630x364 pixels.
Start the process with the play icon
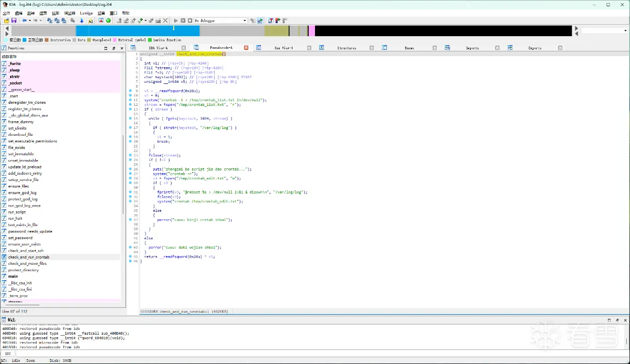[x=176, y=20]
